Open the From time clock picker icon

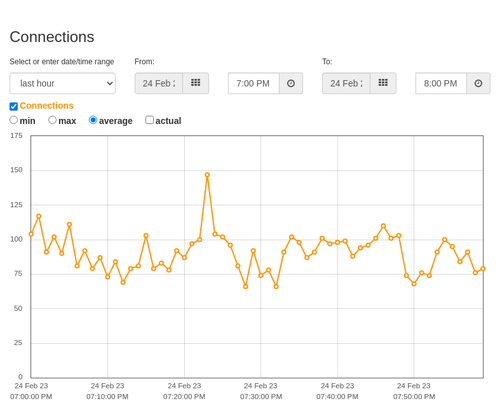[x=291, y=83]
